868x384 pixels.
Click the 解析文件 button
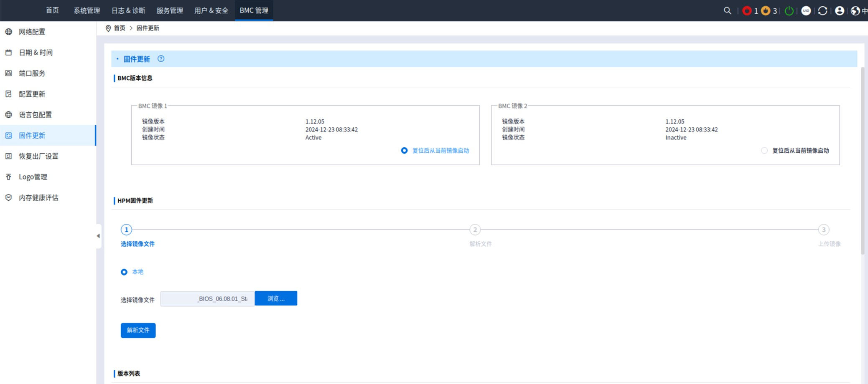[138, 330]
